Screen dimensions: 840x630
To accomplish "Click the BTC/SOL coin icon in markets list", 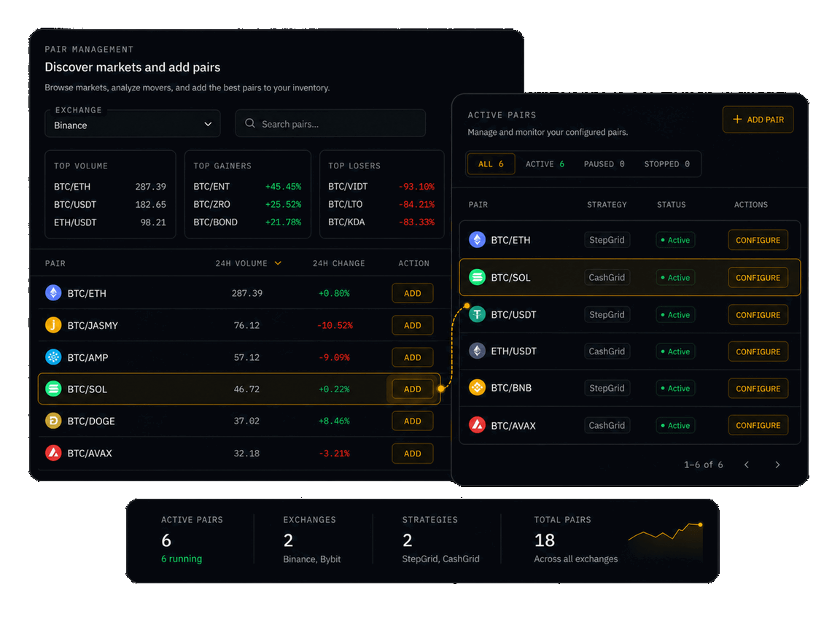I will (x=53, y=389).
